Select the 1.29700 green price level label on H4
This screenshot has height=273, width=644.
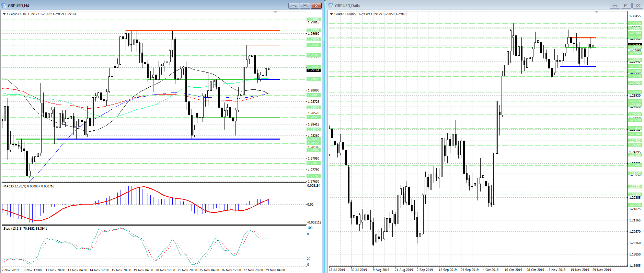click(313, 31)
